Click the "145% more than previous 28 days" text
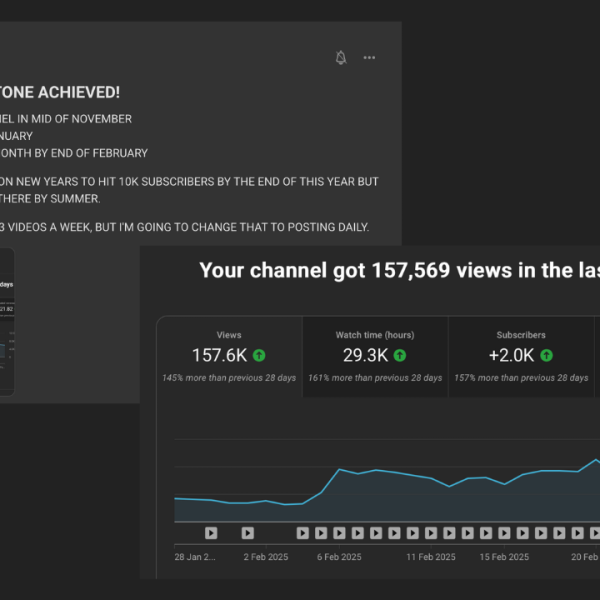 click(x=229, y=378)
